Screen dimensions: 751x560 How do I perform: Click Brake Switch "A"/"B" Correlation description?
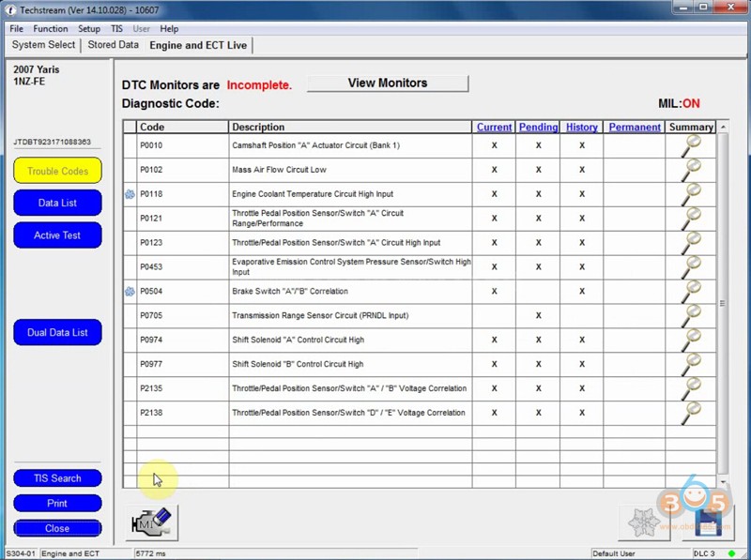(x=290, y=291)
